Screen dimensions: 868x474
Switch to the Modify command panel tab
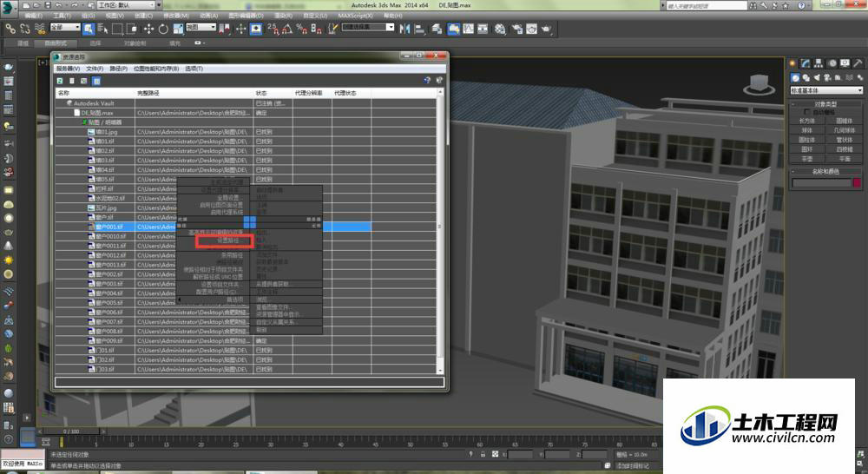[x=806, y=63]
